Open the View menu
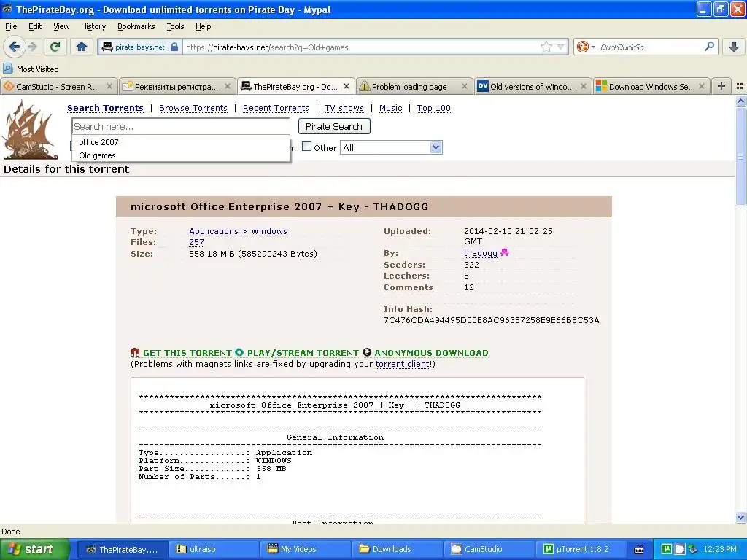Screen dimensions: 747x560 61,26
